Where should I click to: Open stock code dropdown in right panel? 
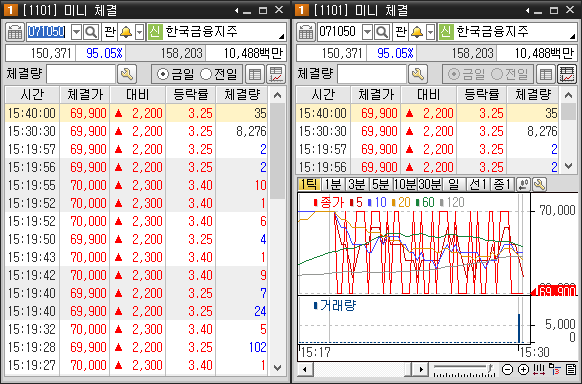(367, 32)
